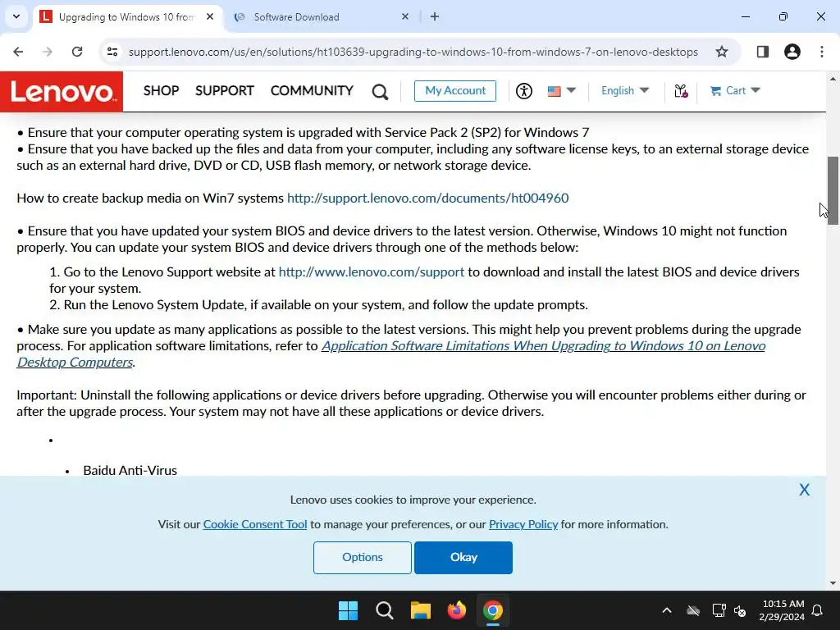Expand the English language dropdown
Screen dimensions: 840x630
624,90
